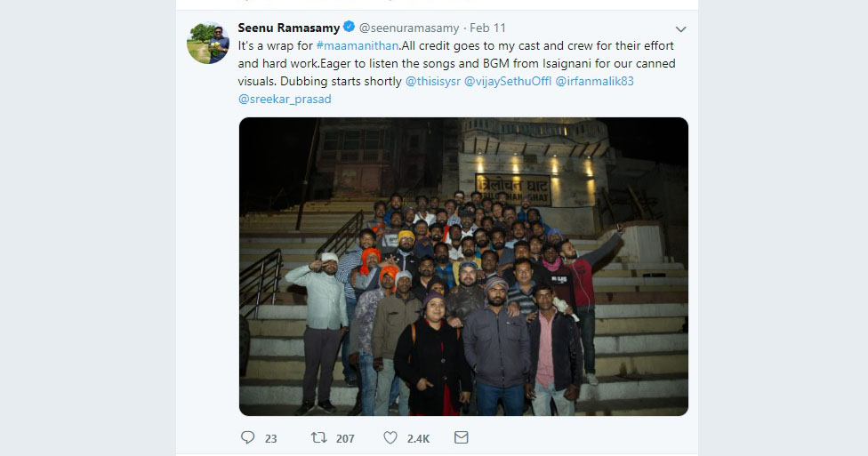The width and height of the screenshot is (868, 456).
Task: Click the blue verified badge
Action: click(x=349, y=27)
